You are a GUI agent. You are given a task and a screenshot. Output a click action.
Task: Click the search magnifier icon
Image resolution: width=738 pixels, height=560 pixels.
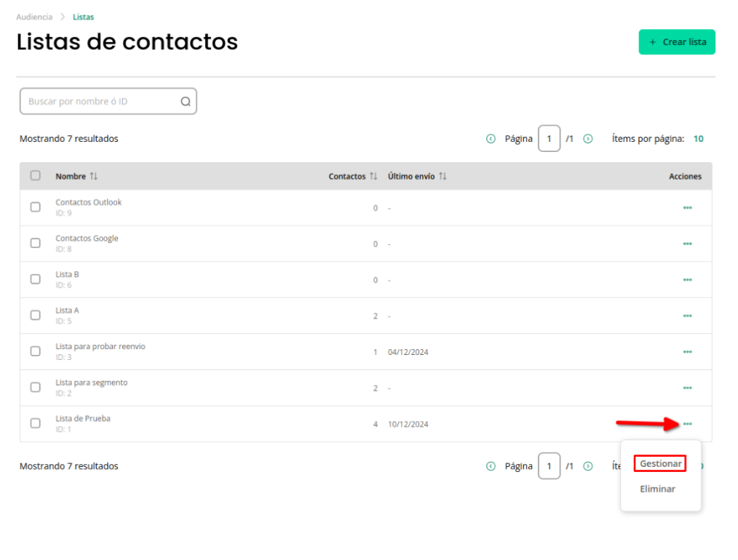(186, 102)
